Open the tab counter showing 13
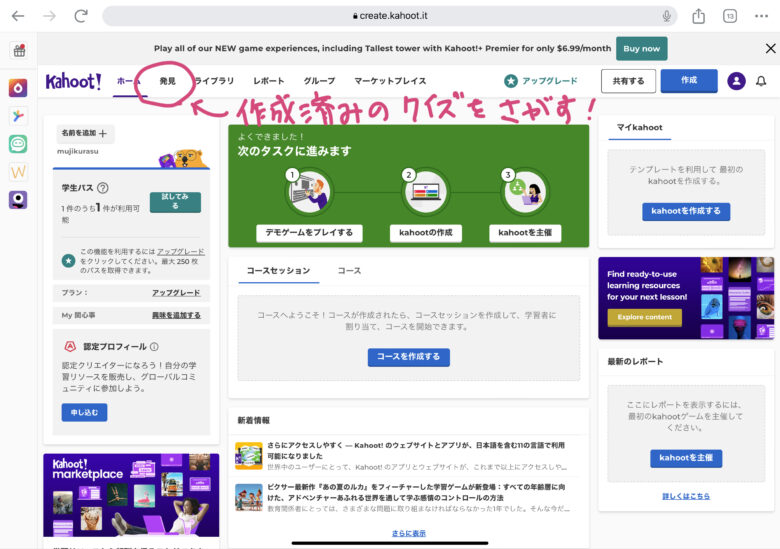 730,16
